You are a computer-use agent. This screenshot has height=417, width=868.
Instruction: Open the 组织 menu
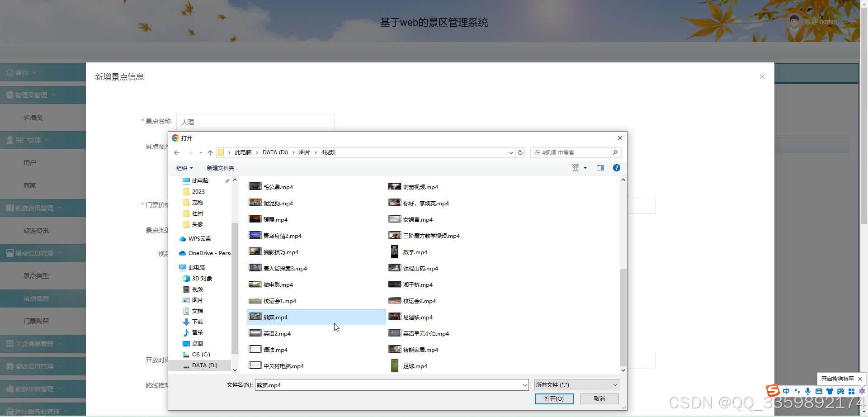point(184,168)
